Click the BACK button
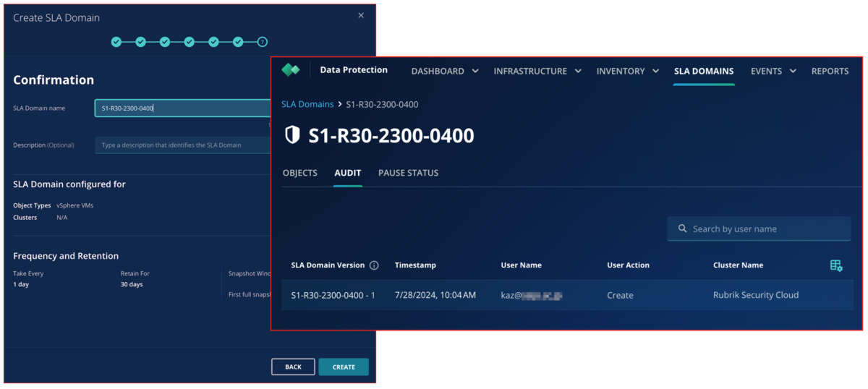 click(x=293, y=367)
